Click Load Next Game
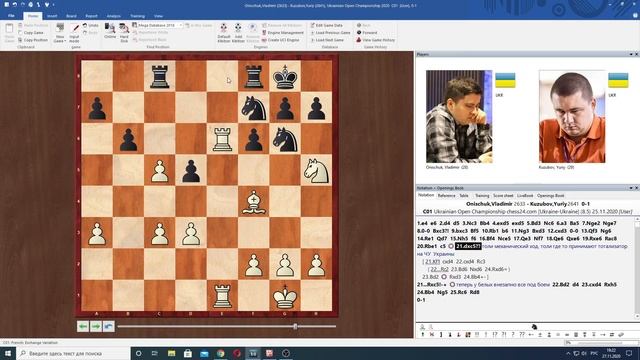The image size is (640, 360). (327, 40)
